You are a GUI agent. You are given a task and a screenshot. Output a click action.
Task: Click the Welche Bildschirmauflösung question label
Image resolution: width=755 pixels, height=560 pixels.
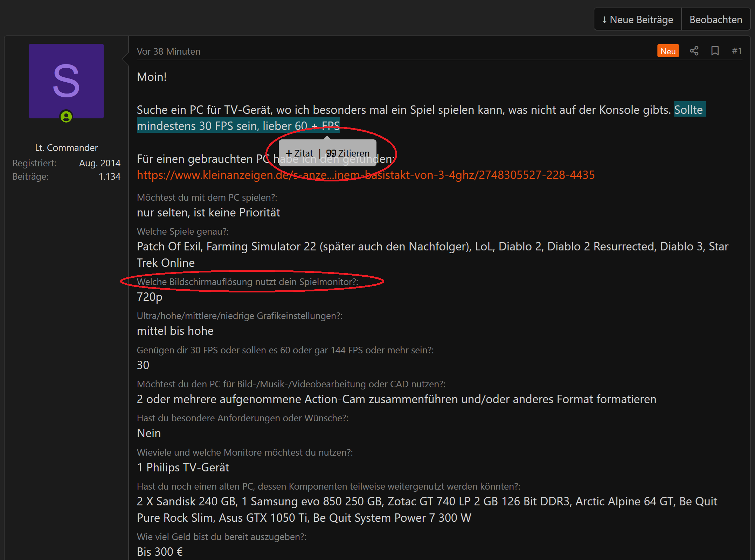(247, 282)
